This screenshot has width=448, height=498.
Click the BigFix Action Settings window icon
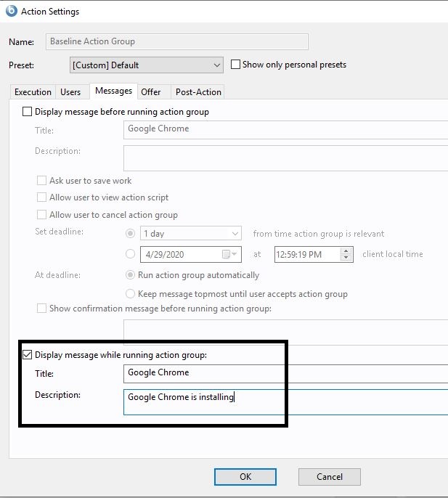pyautogui.click(x=12, y=11)
